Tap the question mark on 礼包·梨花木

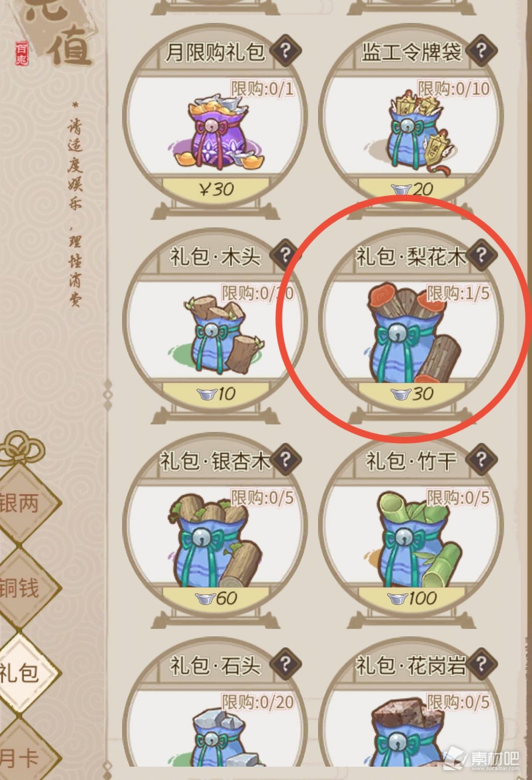click(x=482, y=254)
